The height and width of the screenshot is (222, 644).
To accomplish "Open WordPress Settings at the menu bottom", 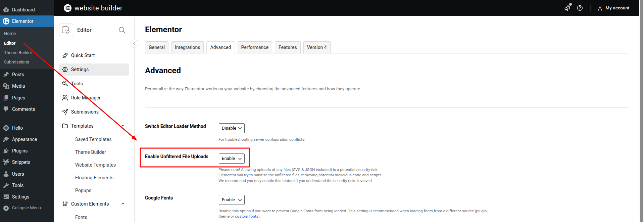I will 20,197.
